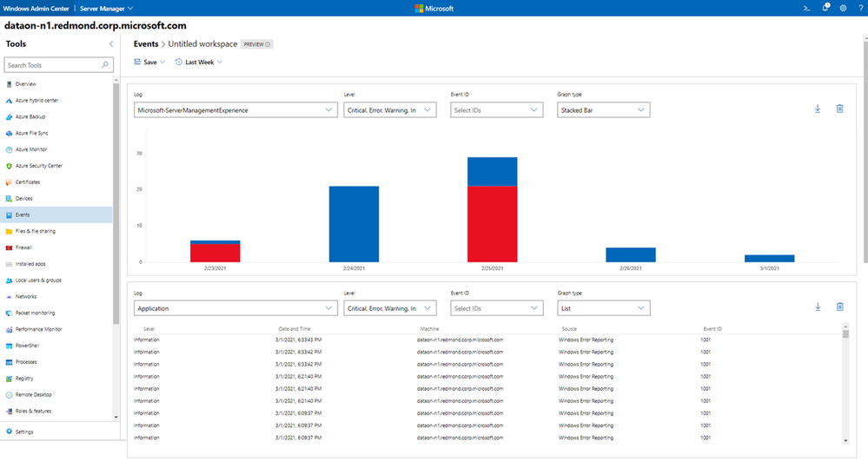Open Level dropdown in first panel
The height and width of the screenshot is (462, 868).
pos(390,110)
